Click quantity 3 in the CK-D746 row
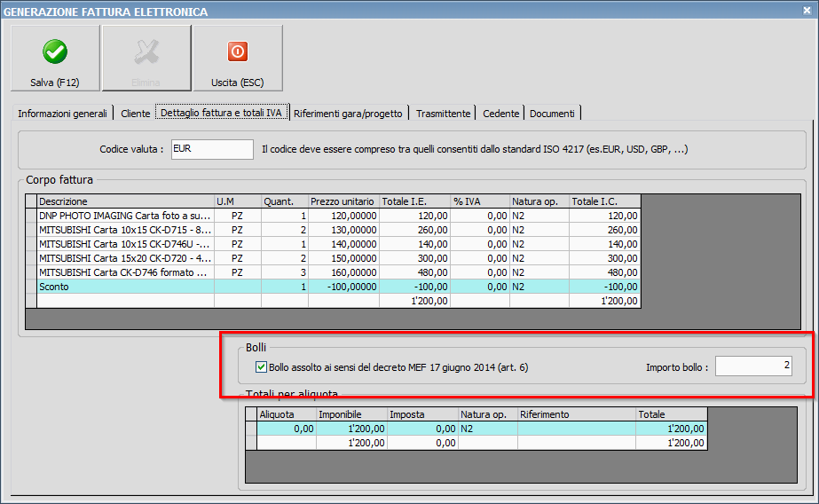Screen dimensions: 819x504 (285, 272)
